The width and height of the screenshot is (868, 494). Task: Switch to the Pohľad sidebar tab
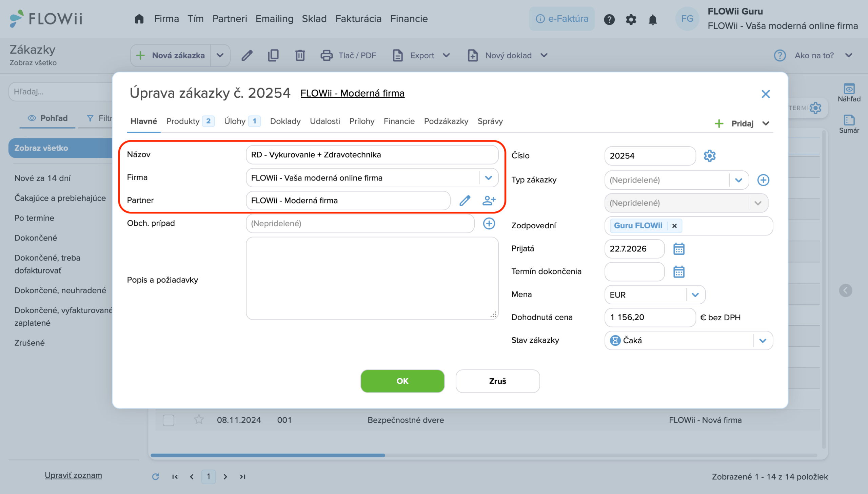click(47, 118)
